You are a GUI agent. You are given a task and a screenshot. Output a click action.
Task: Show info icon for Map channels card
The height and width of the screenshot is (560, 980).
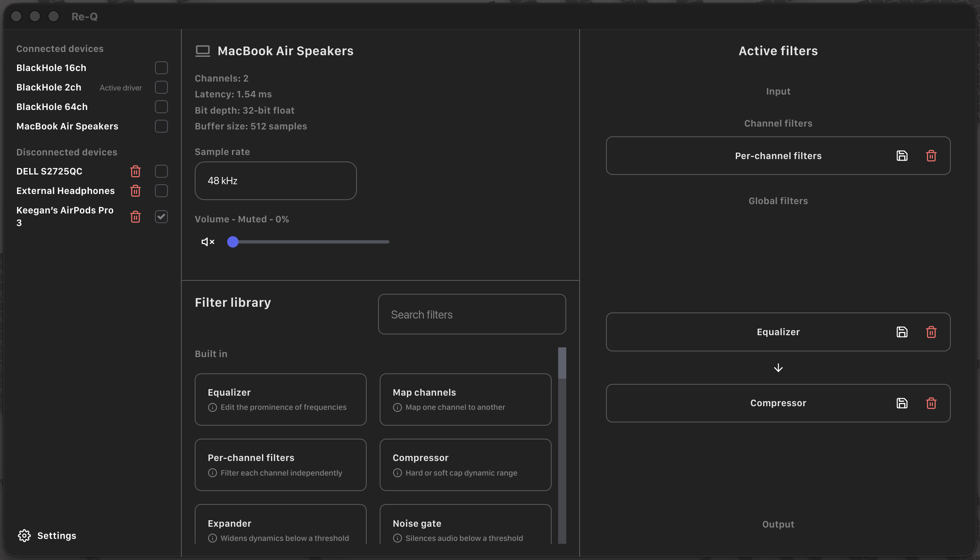click(398, 407)
